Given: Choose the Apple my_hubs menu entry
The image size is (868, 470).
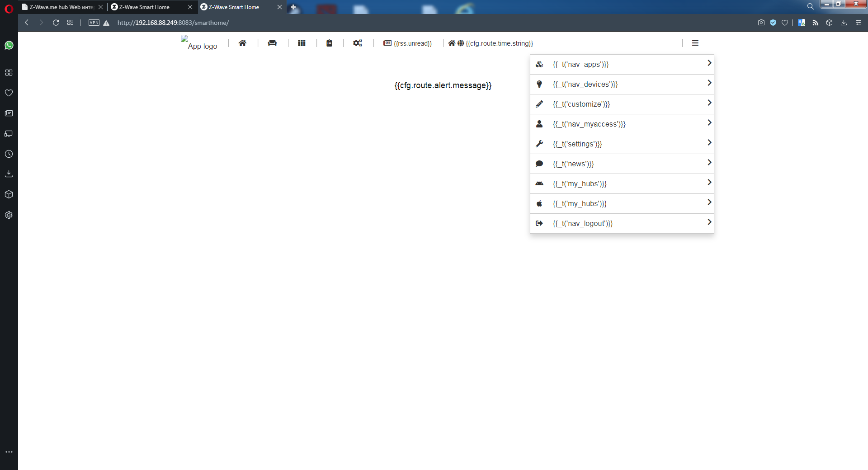Looking at the screenshot, I should (580, 204).
